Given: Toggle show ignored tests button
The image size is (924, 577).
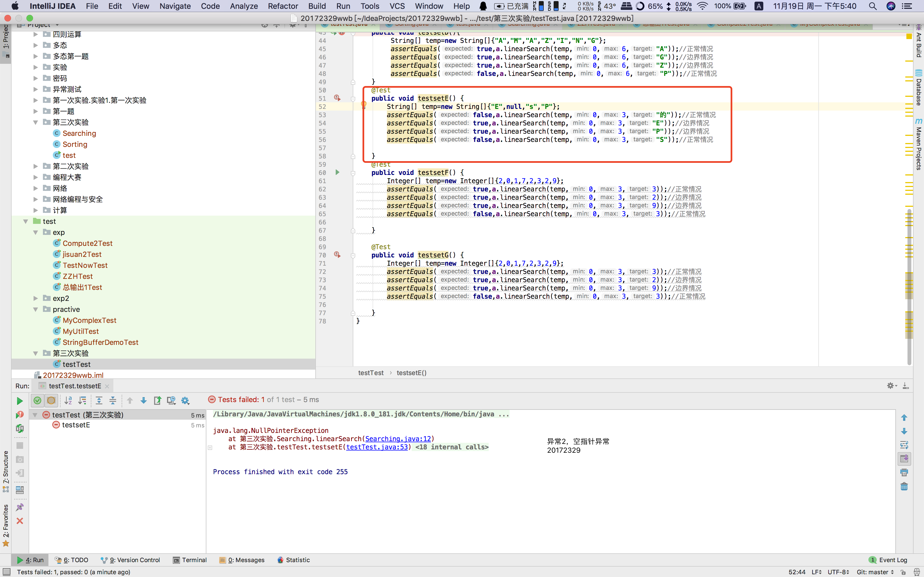Looking at the screenshot, I should click(51, 400).
